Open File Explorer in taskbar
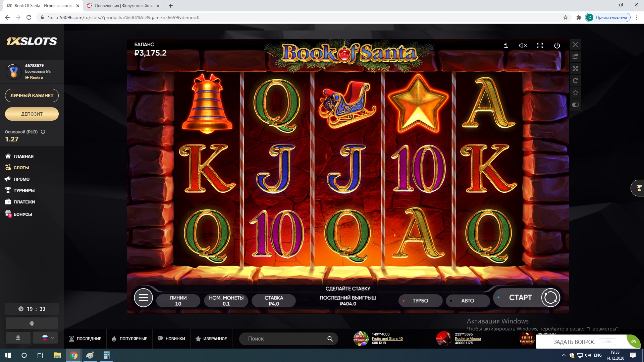 point(57,355)
